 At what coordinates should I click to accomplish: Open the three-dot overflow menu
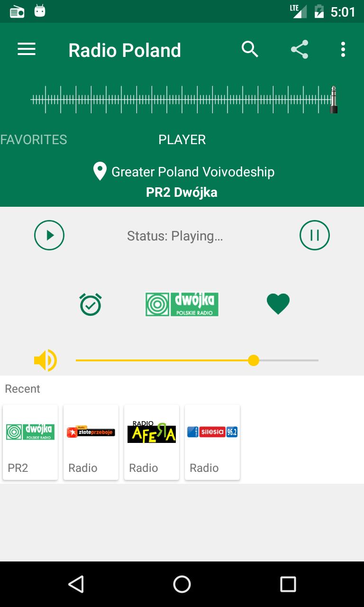pyautogui.click(x=343, y=49)
